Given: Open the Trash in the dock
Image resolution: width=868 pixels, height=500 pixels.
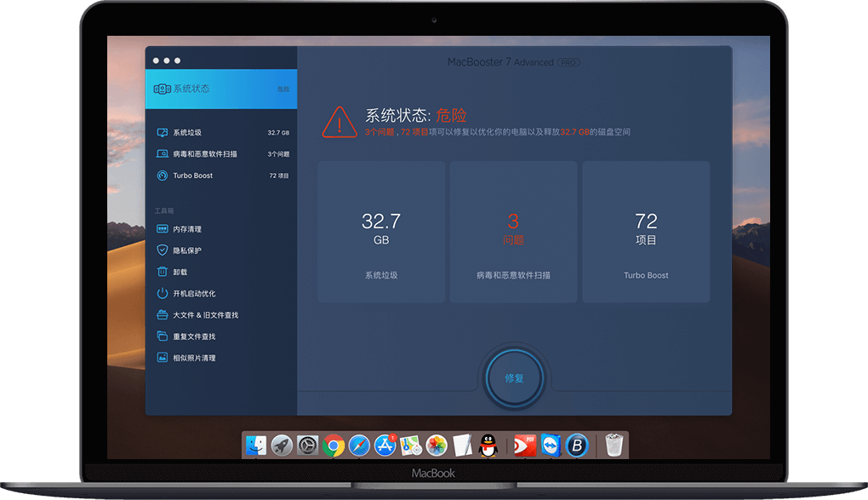Looking at the screenshot, I should 614,445.
